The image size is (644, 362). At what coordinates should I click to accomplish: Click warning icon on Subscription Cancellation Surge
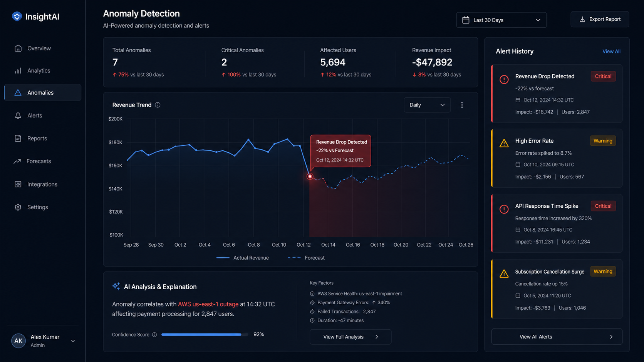(x=504, y=274)
